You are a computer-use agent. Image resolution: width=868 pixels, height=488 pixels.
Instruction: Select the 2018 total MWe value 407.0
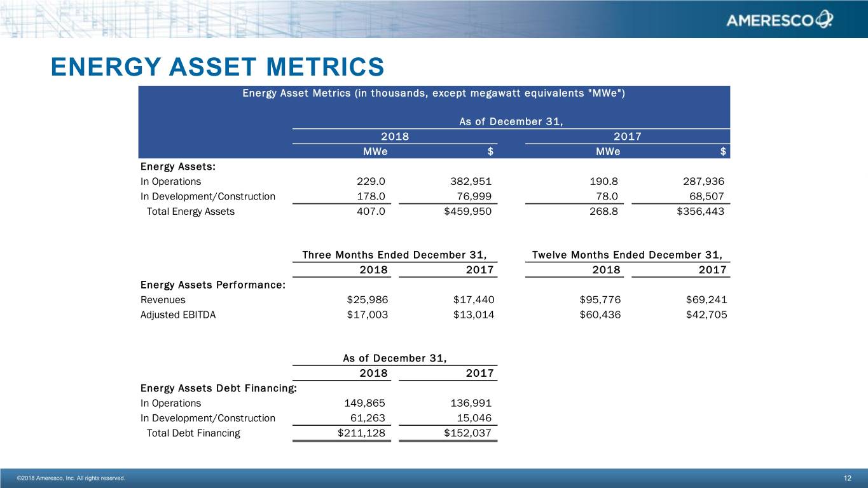coord(371,212)
